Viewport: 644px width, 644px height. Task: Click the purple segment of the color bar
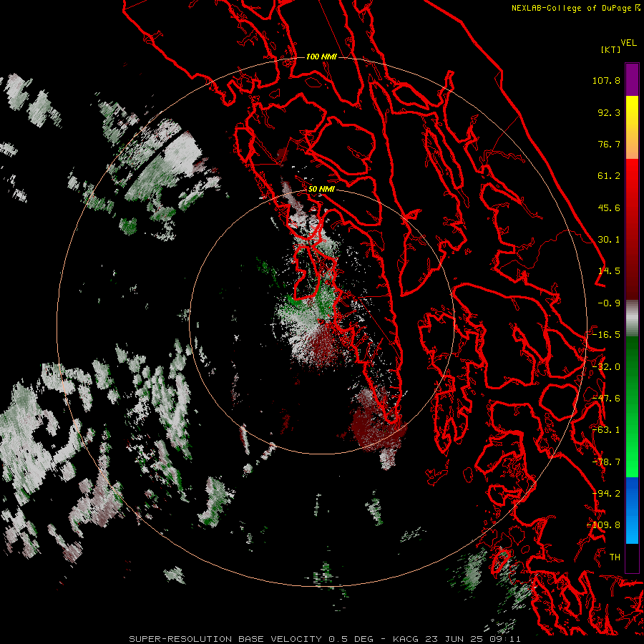pyautogui.click(x=632, y=80)
